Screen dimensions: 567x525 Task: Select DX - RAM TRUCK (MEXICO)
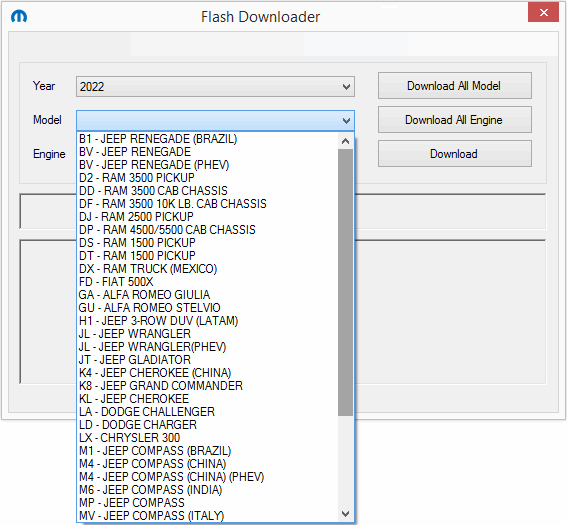click(208, 269)
